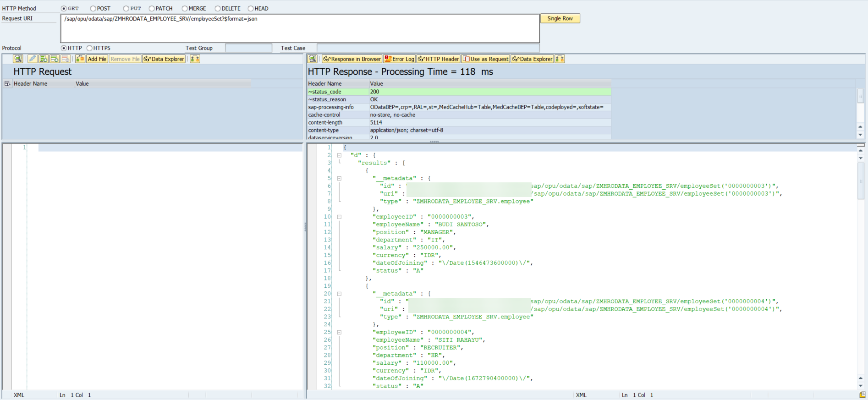Screen dimensions: 868x400
Task: Collapse the employeeID block on line 10
Action: click(x=339, y=217)
